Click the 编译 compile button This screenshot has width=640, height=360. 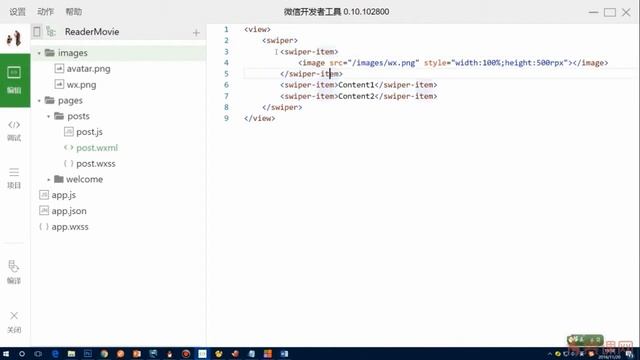(14, 272)
